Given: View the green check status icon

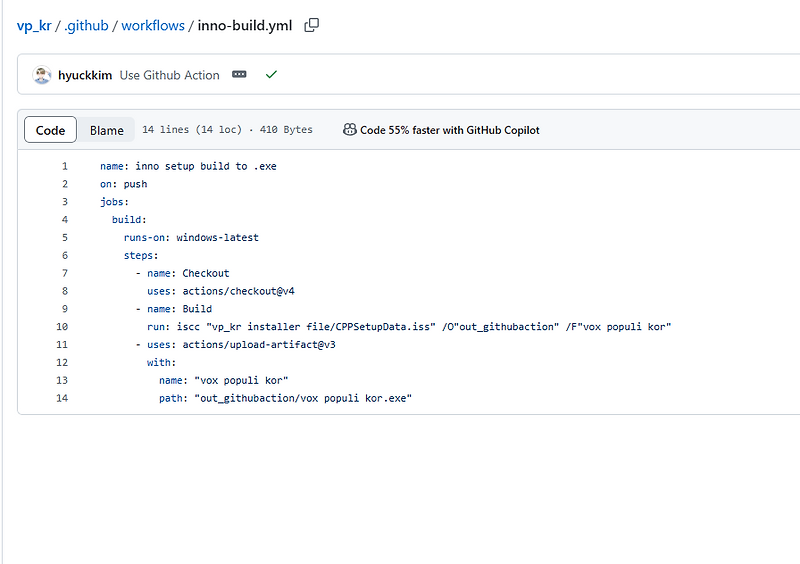Looking at the screenshot, I should tap(271, 75).
